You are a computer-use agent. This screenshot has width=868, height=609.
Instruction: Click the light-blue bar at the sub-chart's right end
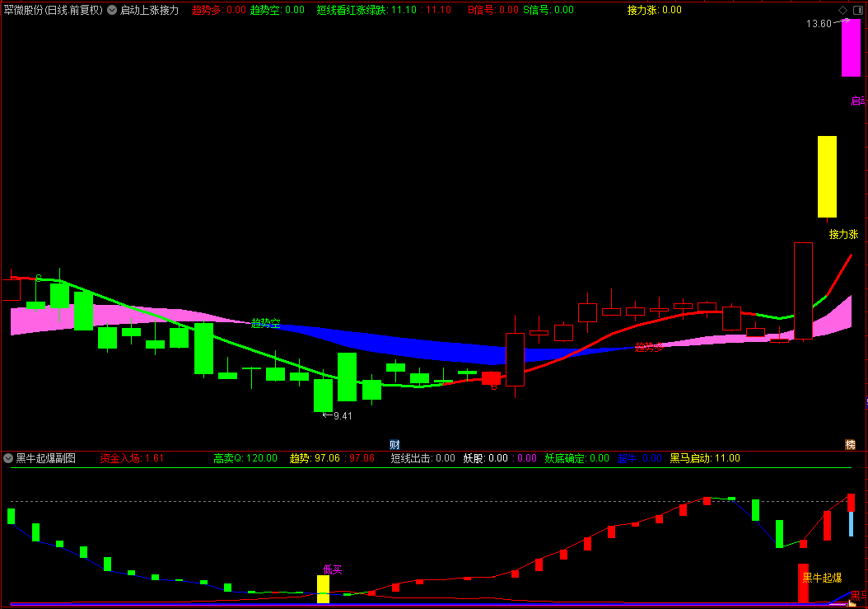pyautogui.click(x=851, y=523)
